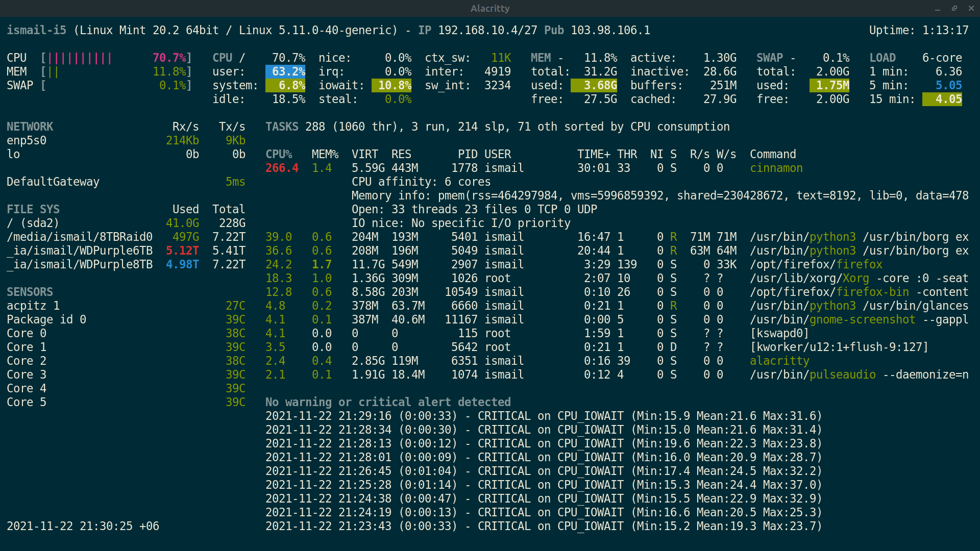This screenshot has height=551, width=980.
Task: Click the minimize window icon in titlebar
Action: [938, 9]
